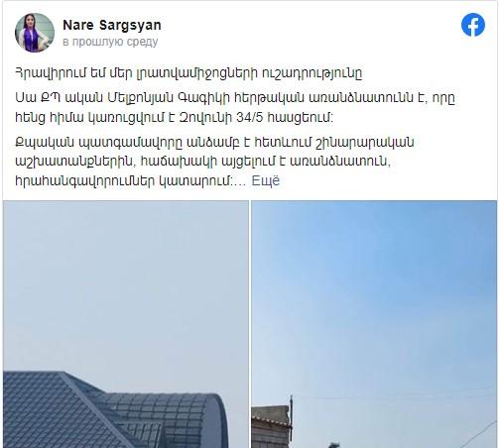Click Nare Sargsyan's round profile avatar
Viewport: 499px width, 448px height.
tap(35, 33)
